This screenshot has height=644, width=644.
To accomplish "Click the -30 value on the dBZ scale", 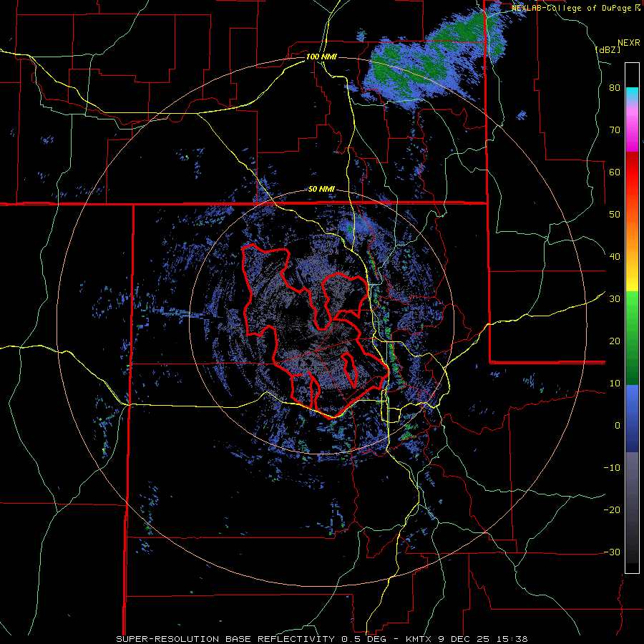I will (612, 552).
